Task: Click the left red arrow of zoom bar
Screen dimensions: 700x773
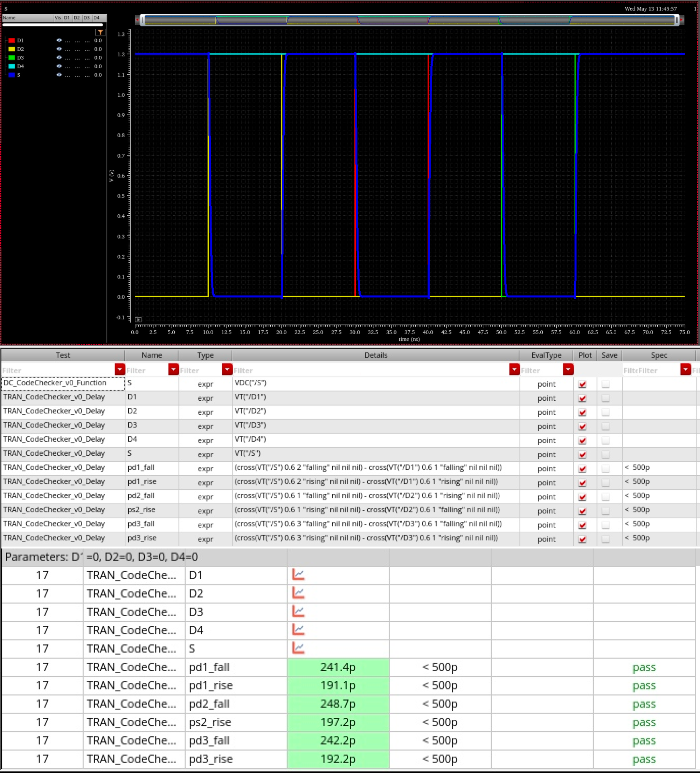Action: point(137,20)
